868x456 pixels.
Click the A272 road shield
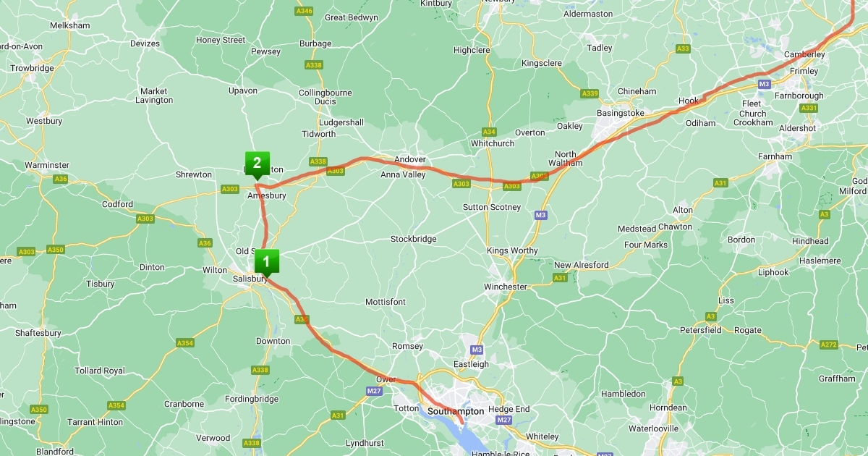click(x=829, y=345)
